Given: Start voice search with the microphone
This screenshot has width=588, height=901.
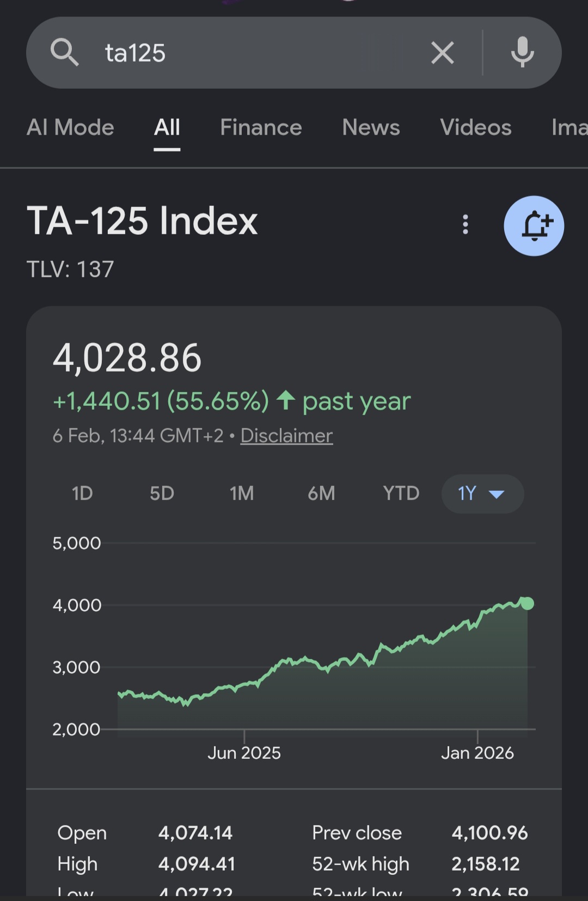Looking at the screenshot, I should tap(522, 52).
